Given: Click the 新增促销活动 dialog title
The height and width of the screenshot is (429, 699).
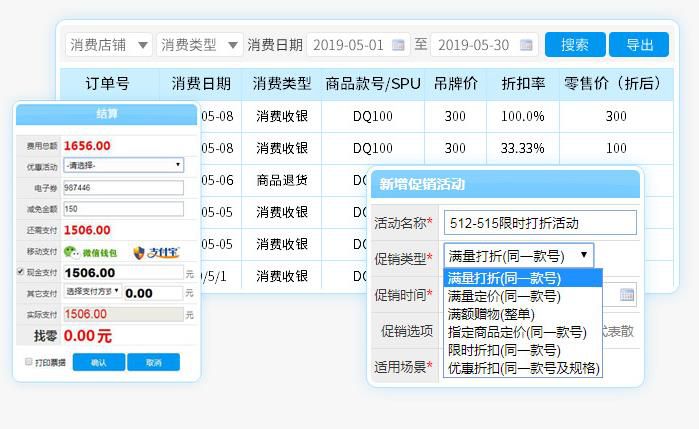Looking at the screenshot, I should [422, 184].
